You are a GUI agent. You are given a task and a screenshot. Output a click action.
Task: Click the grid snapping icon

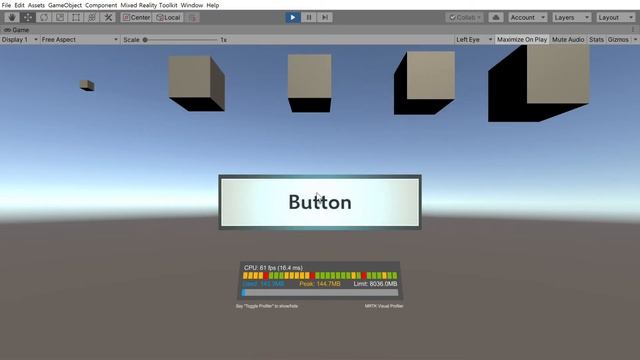tap(193, 18)
